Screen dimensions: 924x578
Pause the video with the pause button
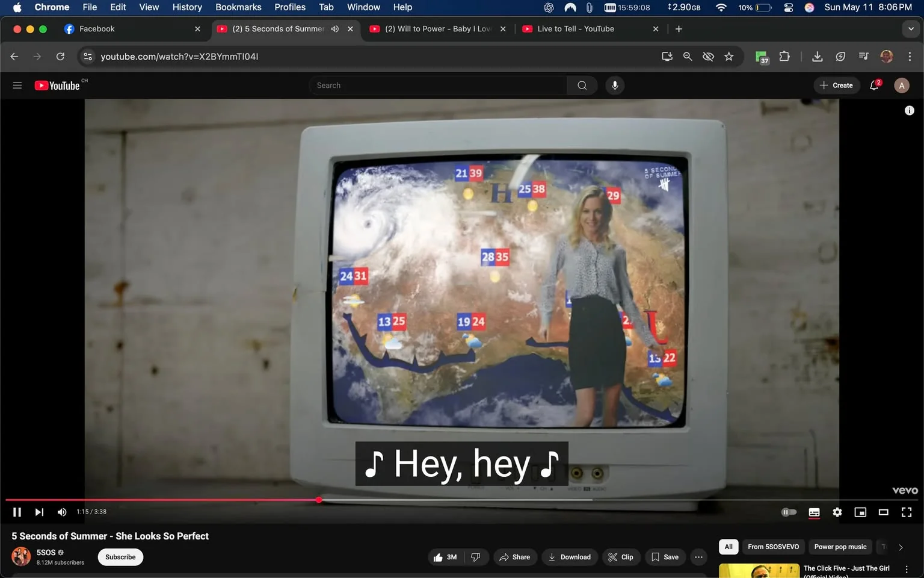click(17, 512)
